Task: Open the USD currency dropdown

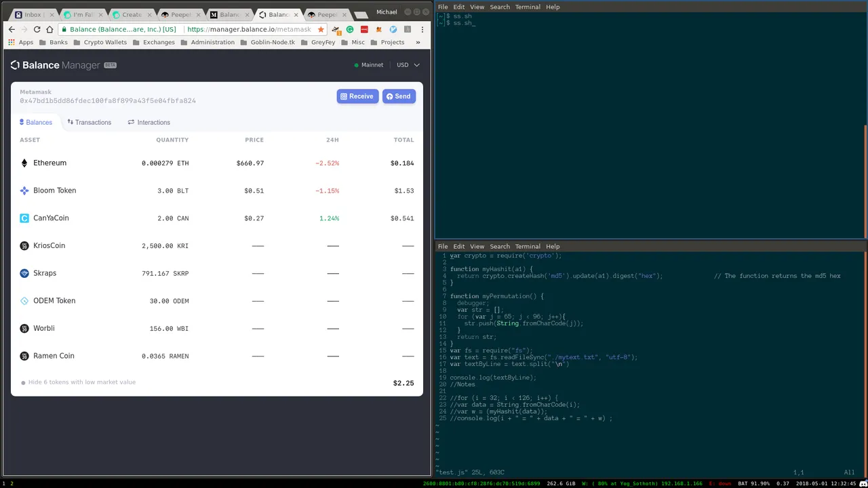Action: [408, 65]
